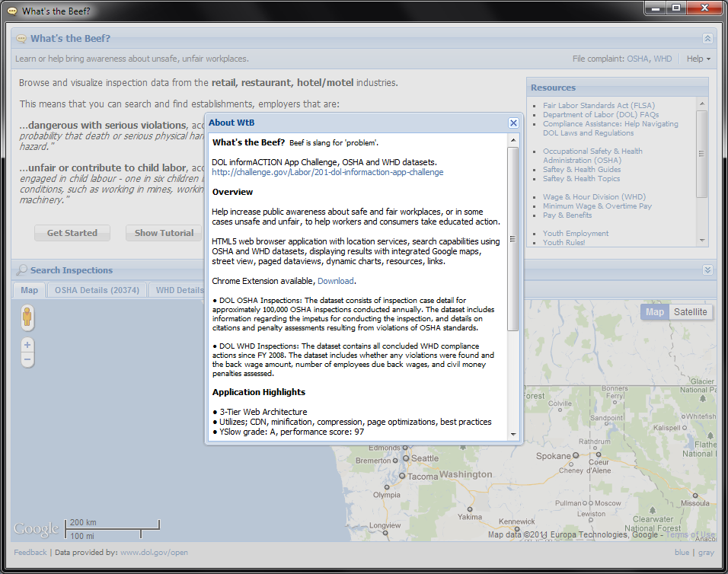Open www.dol.gov/open data link
This screenshot has width=728, height=574.
[x=154, y=552]
